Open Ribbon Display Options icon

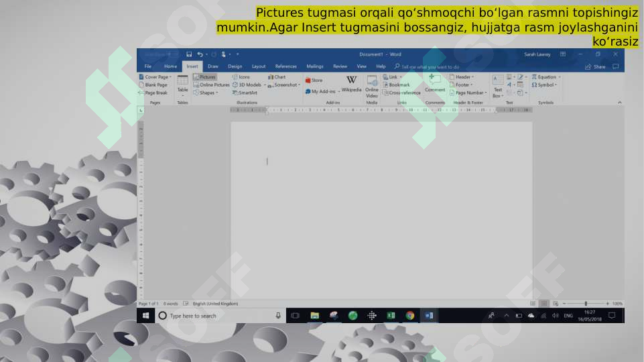(563, 54)
